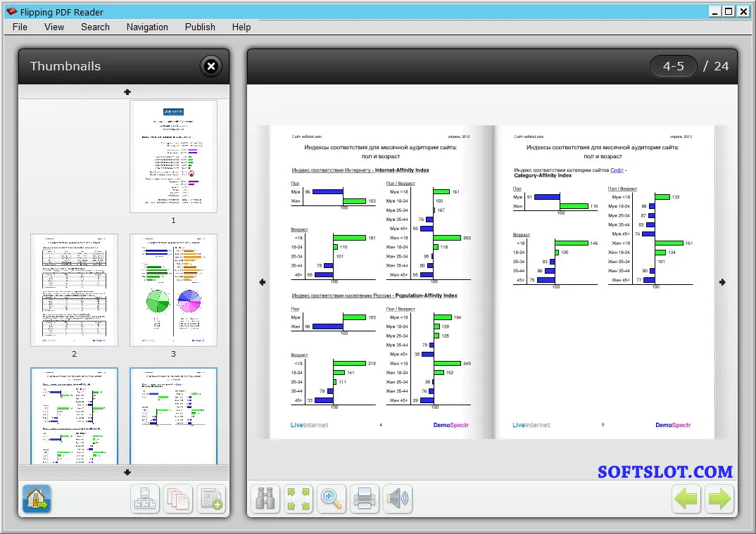Image resolution: width=756 pixels, height=534 pixels.
Task: Open the Navigation menu
Action: tap(147, 27)
